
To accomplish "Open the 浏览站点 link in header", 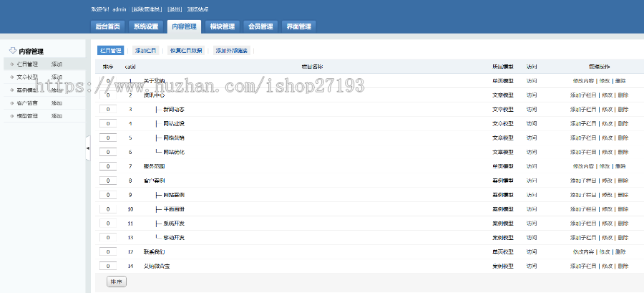I will coord(198,9).
